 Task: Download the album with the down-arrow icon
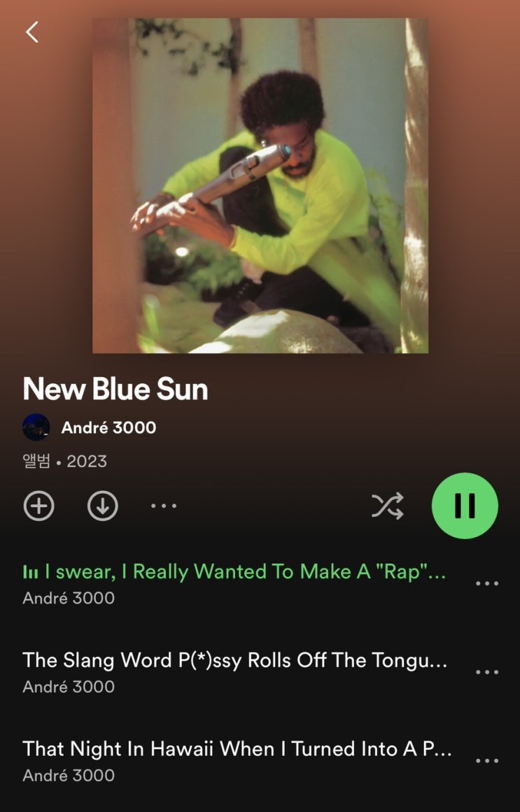[x=103, y=506]
